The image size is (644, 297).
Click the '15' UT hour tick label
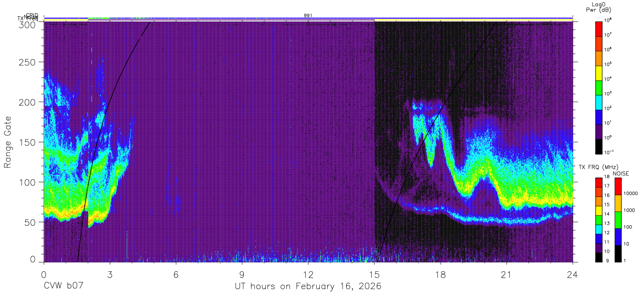374,274
